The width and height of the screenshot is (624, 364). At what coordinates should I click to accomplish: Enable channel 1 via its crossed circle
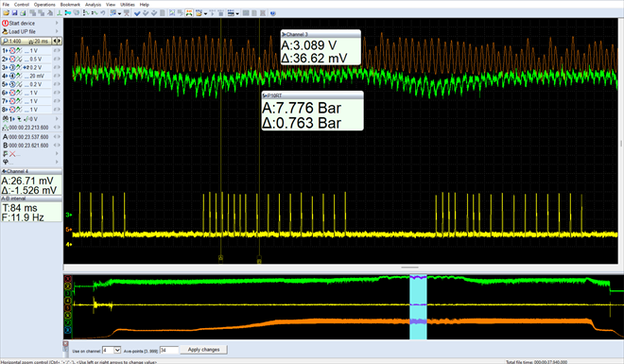12,50
